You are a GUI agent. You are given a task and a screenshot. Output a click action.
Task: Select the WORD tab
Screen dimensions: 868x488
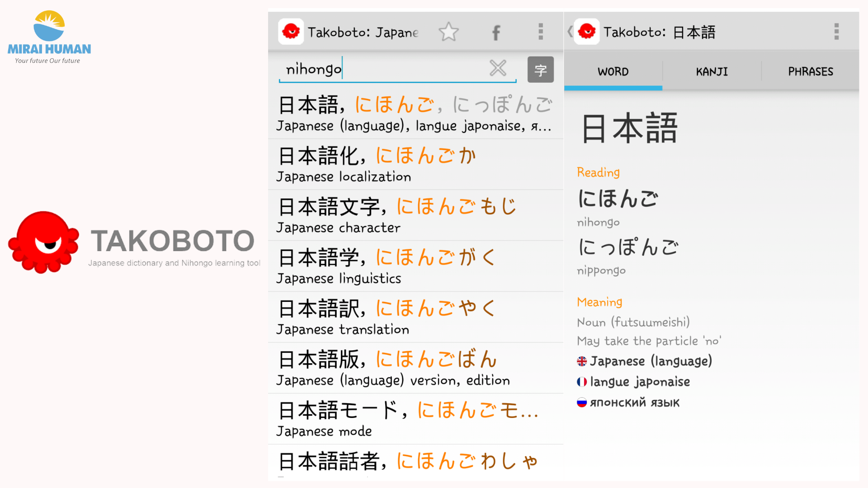click(x=613, y=71)
